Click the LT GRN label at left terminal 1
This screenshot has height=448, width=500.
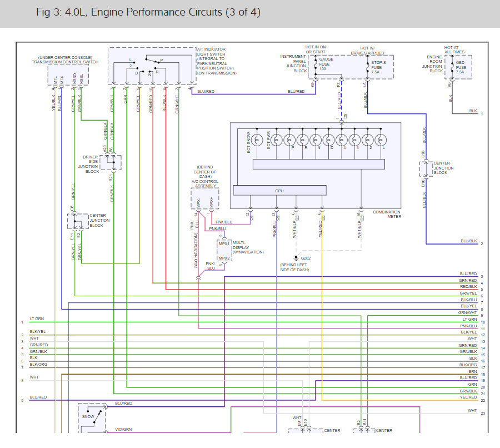37,319
